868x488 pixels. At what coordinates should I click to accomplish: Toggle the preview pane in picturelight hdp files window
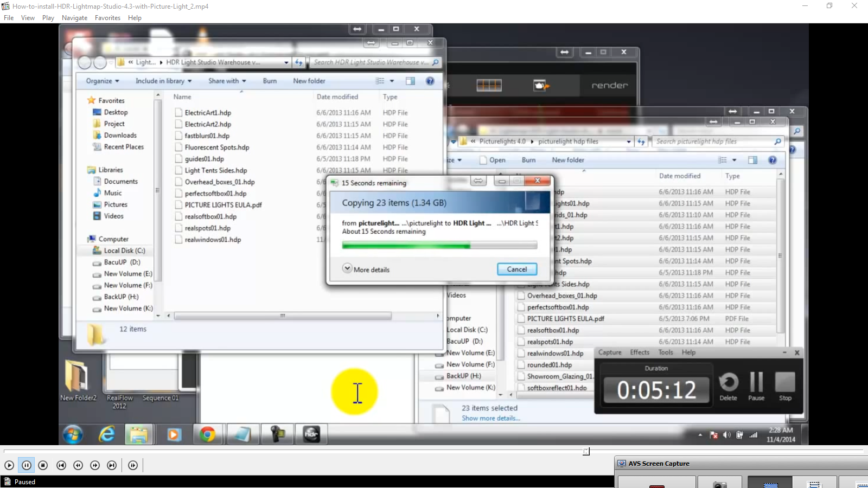pos(752,160)
